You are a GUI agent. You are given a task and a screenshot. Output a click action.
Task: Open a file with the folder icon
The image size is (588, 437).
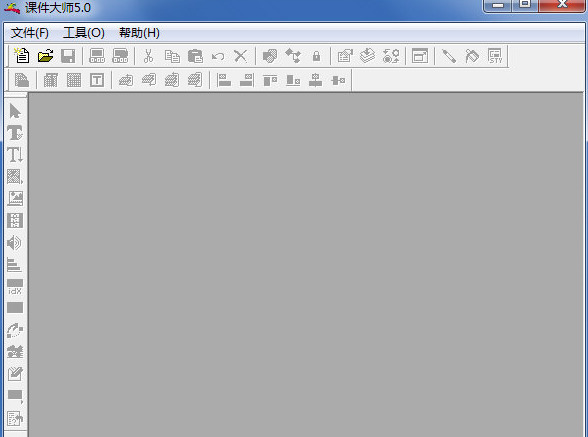click(x=45, y=56)
